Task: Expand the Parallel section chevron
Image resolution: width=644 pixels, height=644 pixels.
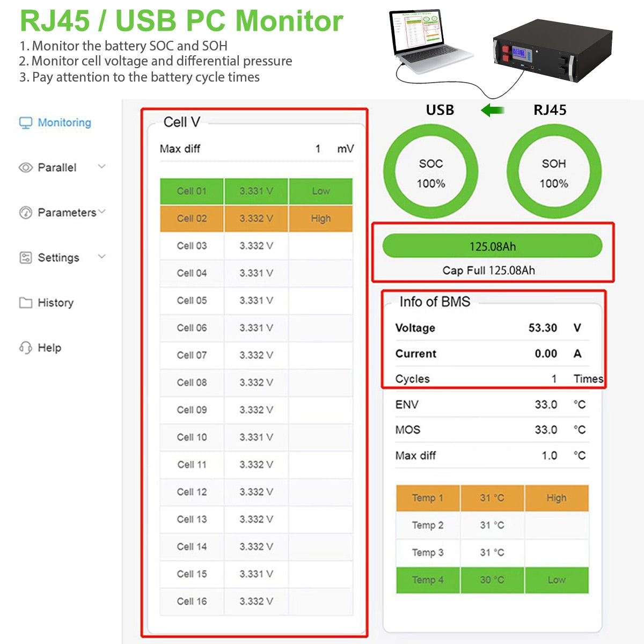Action: point(101,167)
